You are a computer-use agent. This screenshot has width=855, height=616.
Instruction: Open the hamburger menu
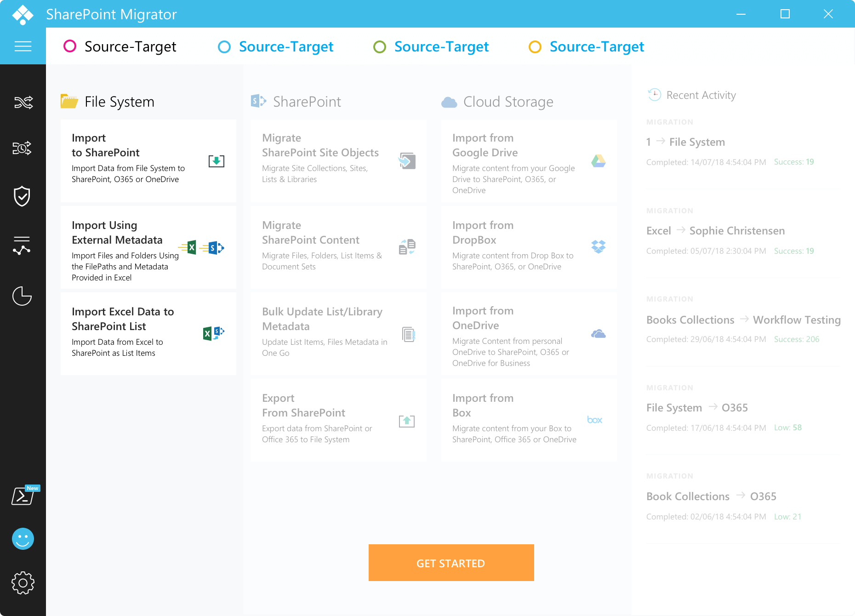pyautogui.click(x=23, y=46)
